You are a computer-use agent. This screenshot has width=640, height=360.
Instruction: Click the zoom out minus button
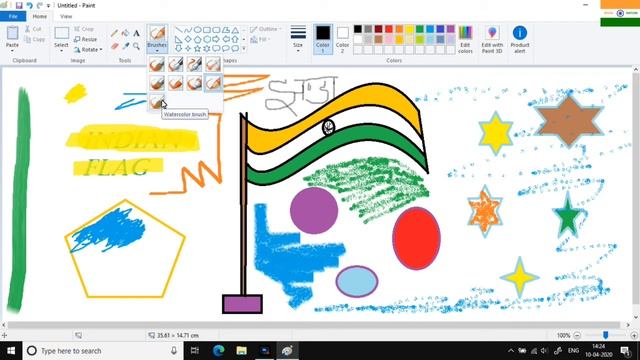(577, 335)
